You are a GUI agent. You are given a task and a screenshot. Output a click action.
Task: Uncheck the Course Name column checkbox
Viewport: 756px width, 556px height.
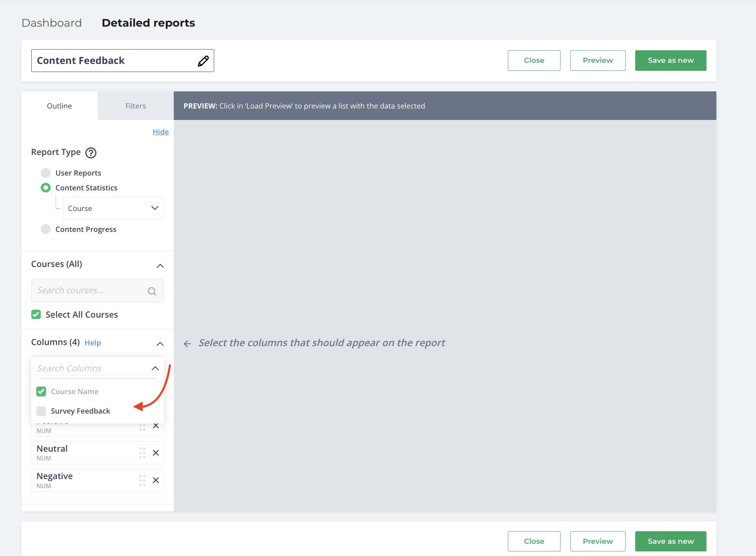(x=41, y=391)
